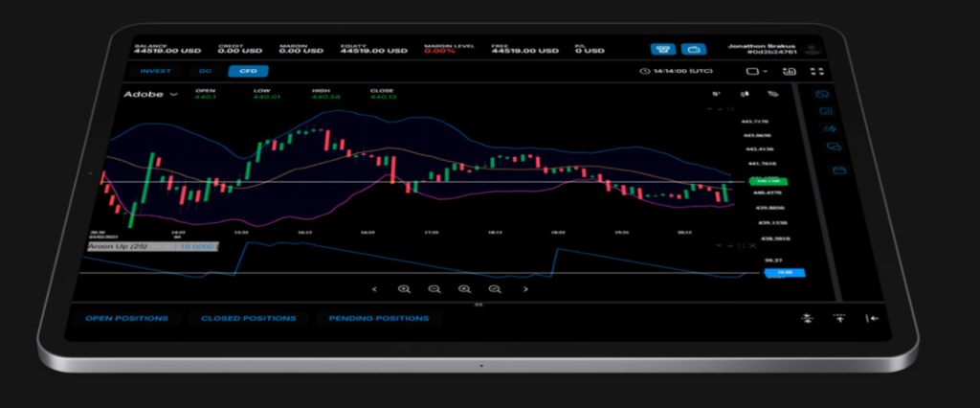Switch to the DC tab
The height and width of the screenshot is (408, 980).
click(205, 71)
